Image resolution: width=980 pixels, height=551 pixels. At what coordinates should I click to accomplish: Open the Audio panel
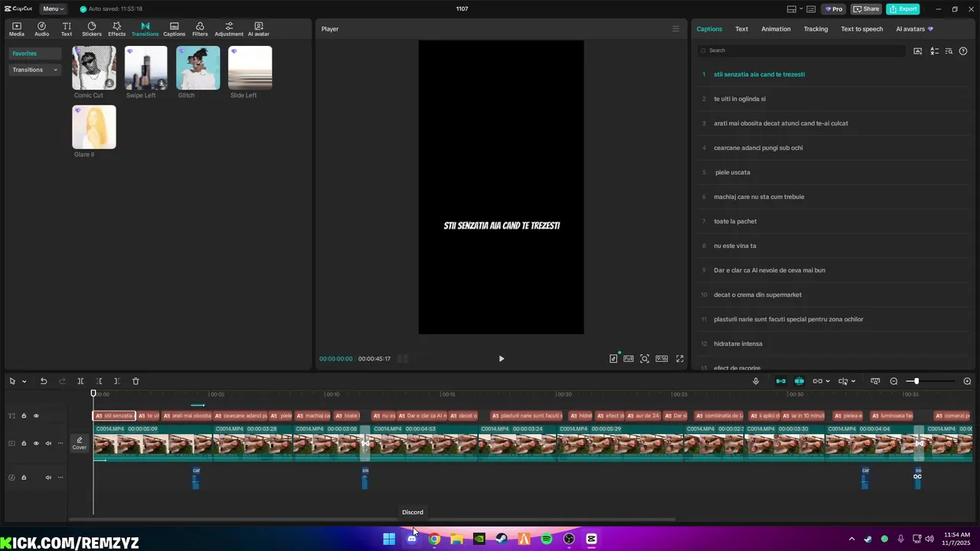click(41, 29)
